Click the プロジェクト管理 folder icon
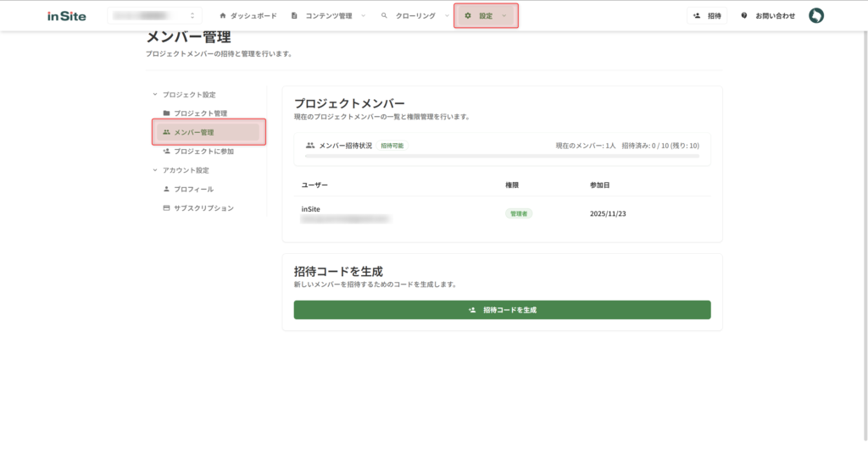 [166, 113]
